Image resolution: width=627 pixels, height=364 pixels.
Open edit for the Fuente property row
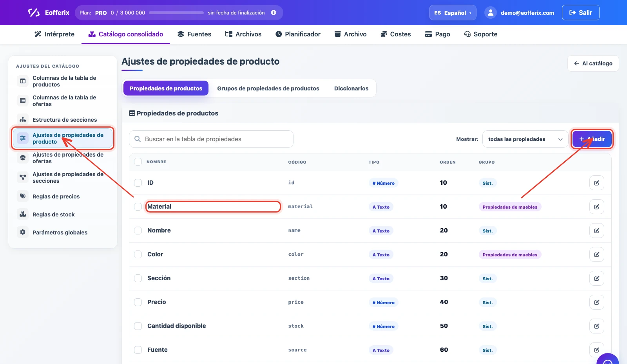click(596, 350)
